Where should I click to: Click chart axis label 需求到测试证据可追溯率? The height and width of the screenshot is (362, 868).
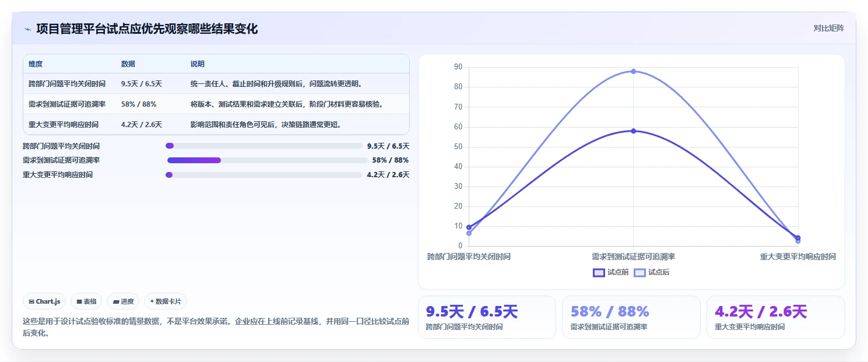pyautogui.click(x=633, y=256)
